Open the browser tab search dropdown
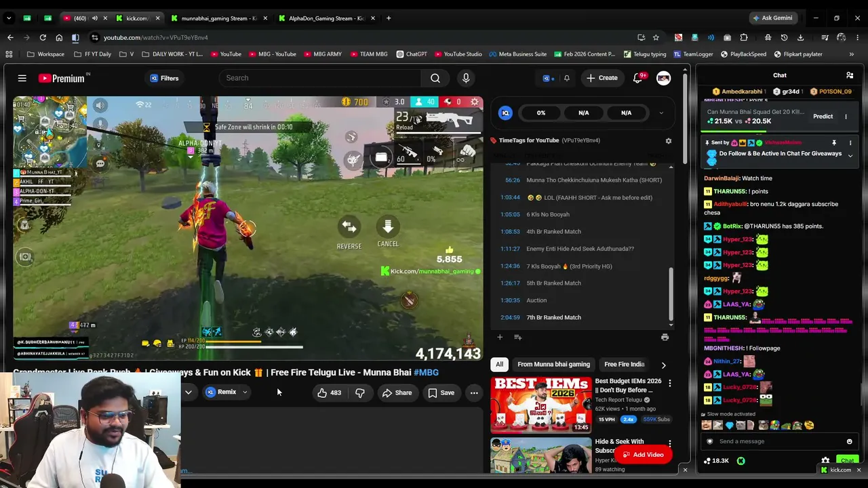Image resolution: width=868 pixels, height=488 pixels. click(x=9, y=18)
